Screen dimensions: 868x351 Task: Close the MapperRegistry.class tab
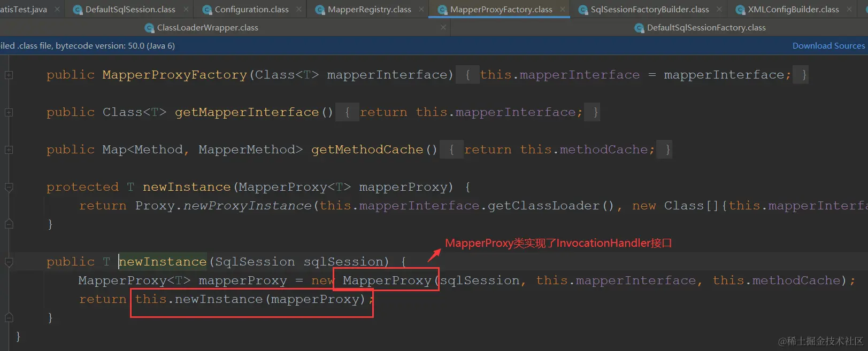(x=422, y=9)
